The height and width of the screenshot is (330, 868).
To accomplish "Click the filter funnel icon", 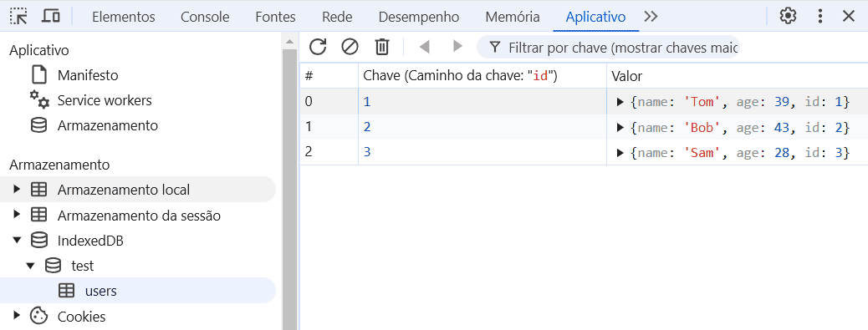I will 495,47.
